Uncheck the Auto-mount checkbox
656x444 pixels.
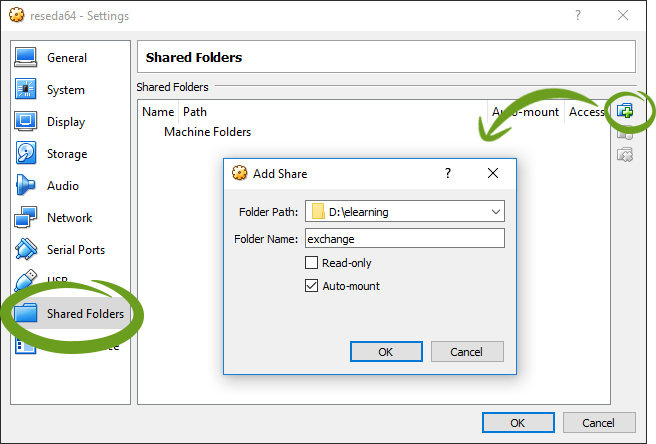coord(311,286)
